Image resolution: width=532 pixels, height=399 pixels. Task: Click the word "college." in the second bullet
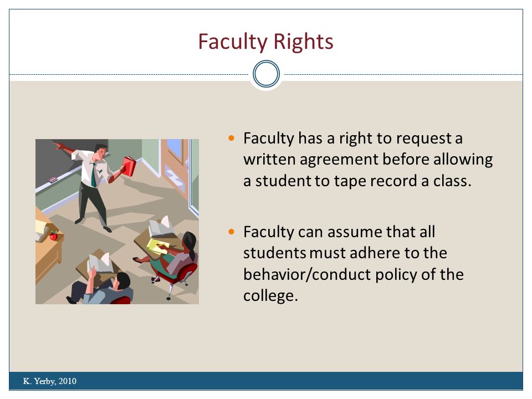click(x=270, y=295)
